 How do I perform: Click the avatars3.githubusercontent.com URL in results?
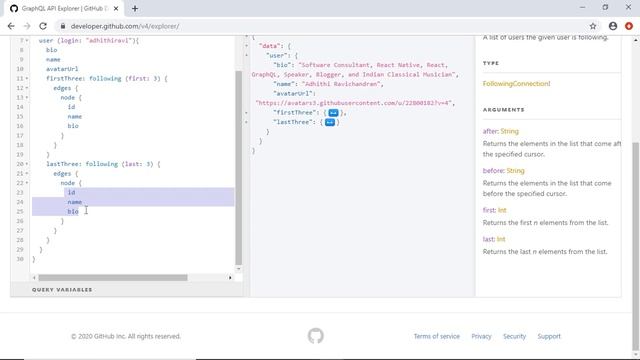(354, 103)
